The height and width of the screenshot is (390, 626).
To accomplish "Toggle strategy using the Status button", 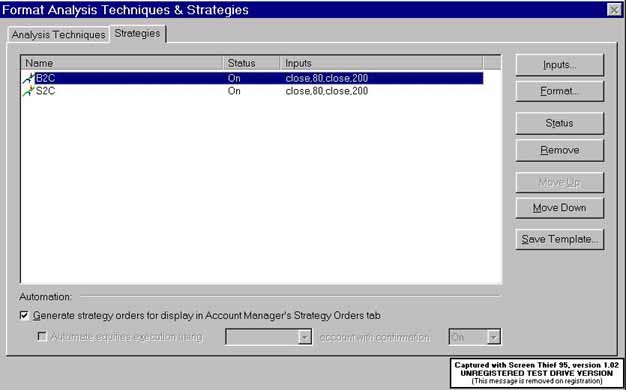I will point(560,123).
